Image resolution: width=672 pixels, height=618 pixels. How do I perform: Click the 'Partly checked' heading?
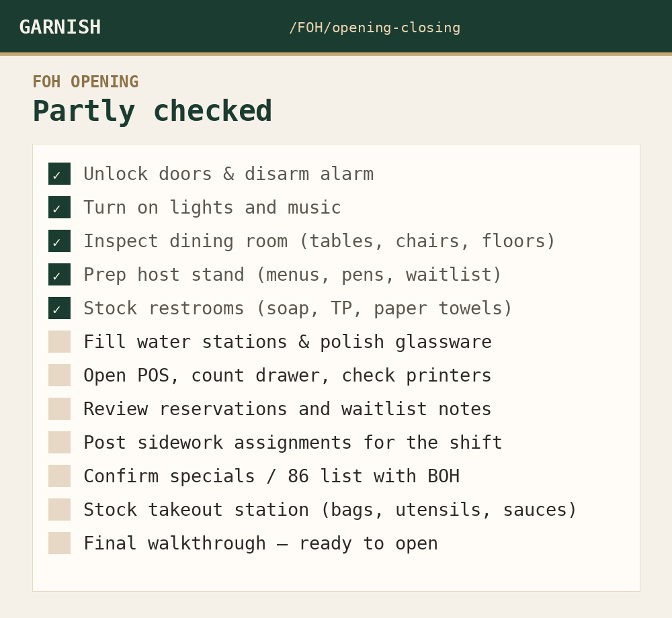152,112
